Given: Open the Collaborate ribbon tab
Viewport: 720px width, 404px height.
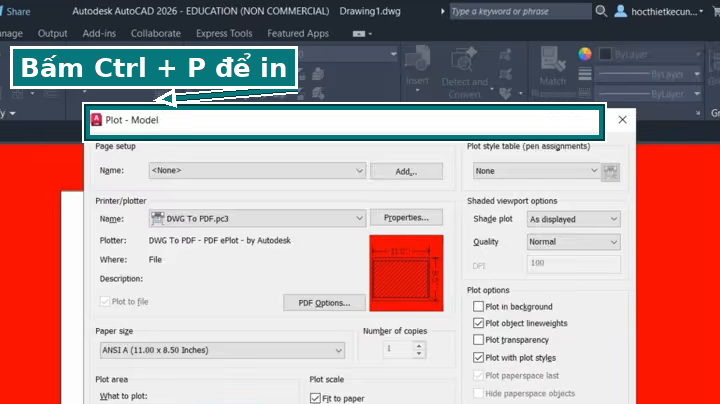Looking at the screenshot, I should (x=156, y=34).
